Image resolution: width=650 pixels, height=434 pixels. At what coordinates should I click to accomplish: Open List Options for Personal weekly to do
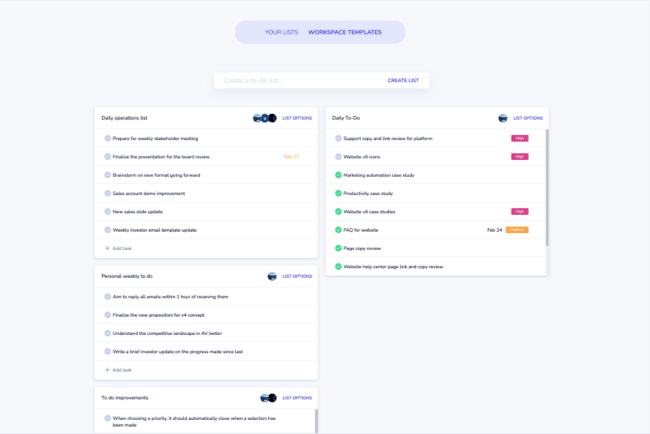pos(297,276)
